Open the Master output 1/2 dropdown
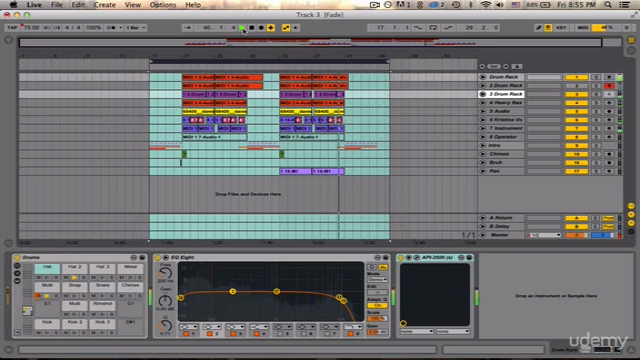 [544, 235]
